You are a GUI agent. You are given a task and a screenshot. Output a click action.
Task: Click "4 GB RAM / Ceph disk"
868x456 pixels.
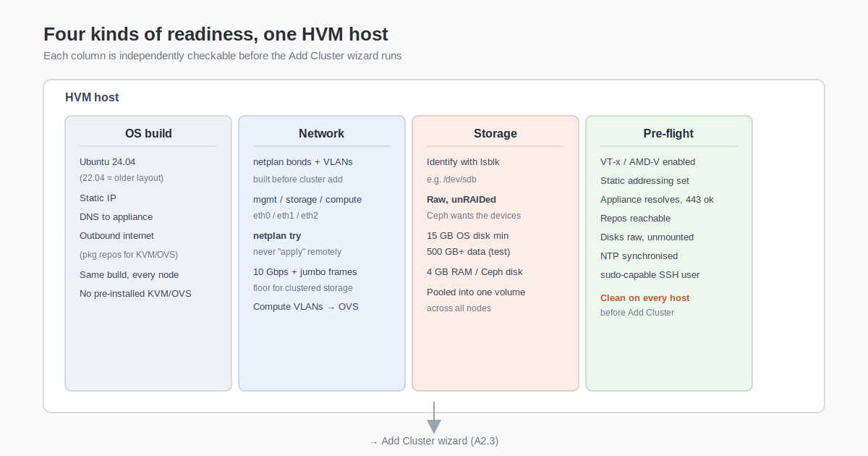click(475, 272)
